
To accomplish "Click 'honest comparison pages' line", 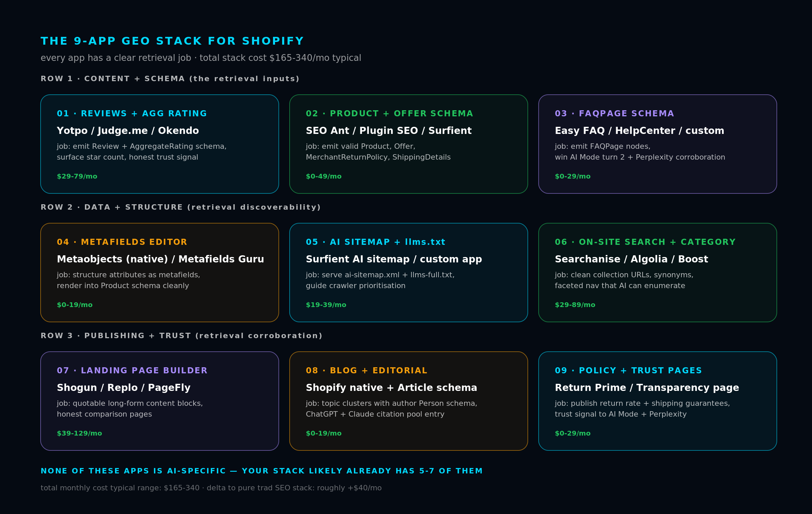I will coord(104,414).
